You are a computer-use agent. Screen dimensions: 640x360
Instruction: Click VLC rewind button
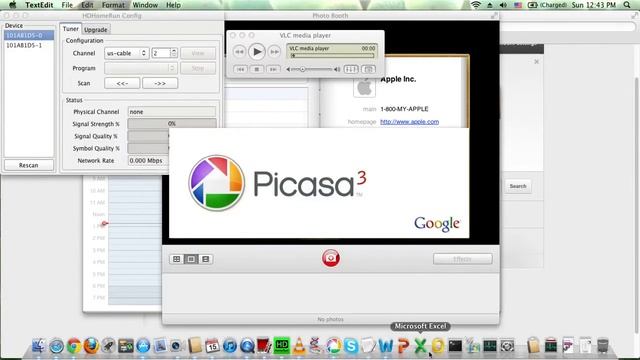239,52
